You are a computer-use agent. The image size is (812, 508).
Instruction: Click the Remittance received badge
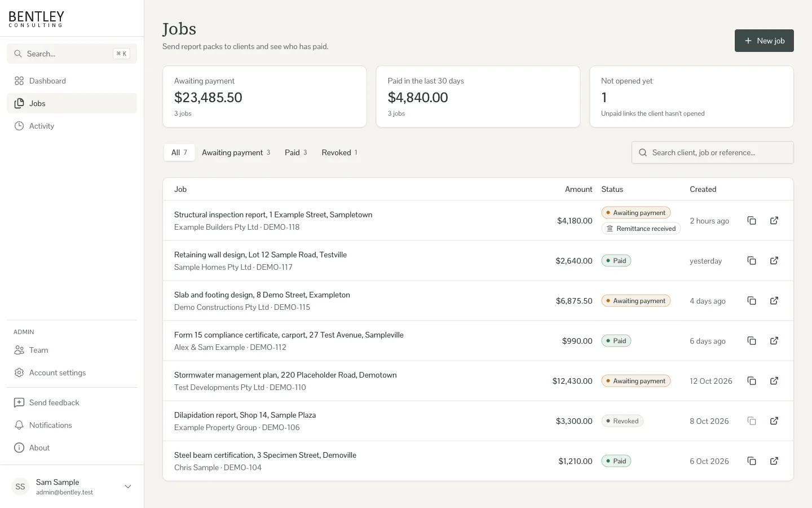click(x=641, y=229)
